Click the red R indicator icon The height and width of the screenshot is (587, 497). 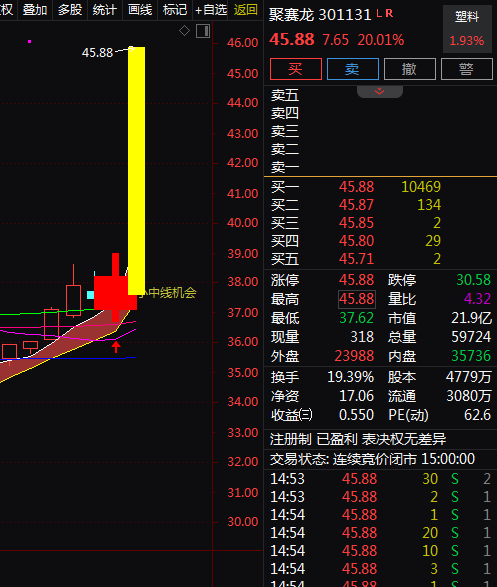pos(389,14)
